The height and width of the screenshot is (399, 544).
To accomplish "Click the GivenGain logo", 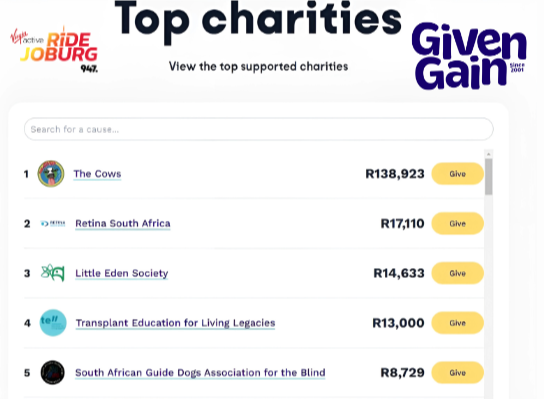I will [469, 56].
